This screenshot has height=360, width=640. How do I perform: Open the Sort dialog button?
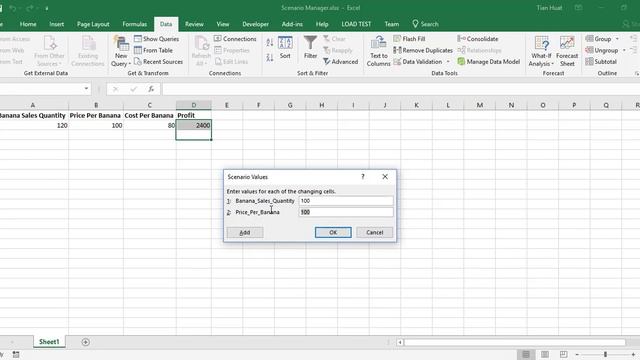click(x=285, y=48)
